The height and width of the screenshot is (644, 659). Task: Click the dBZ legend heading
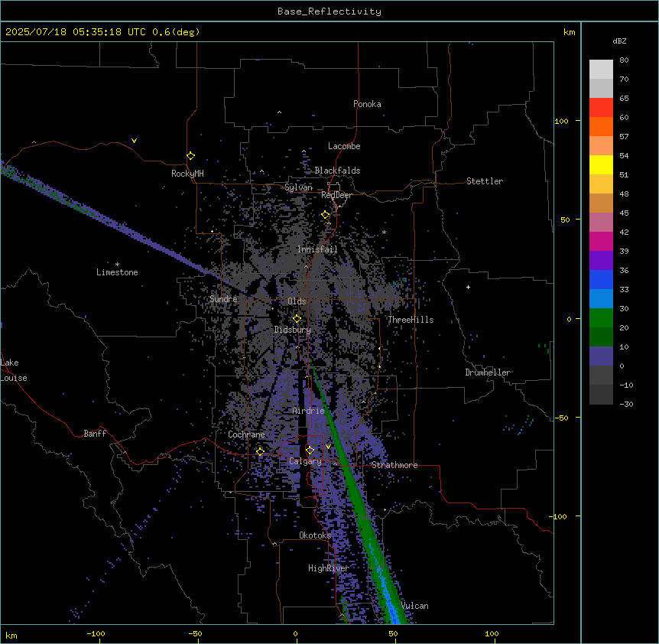click(x=619, y=41)
